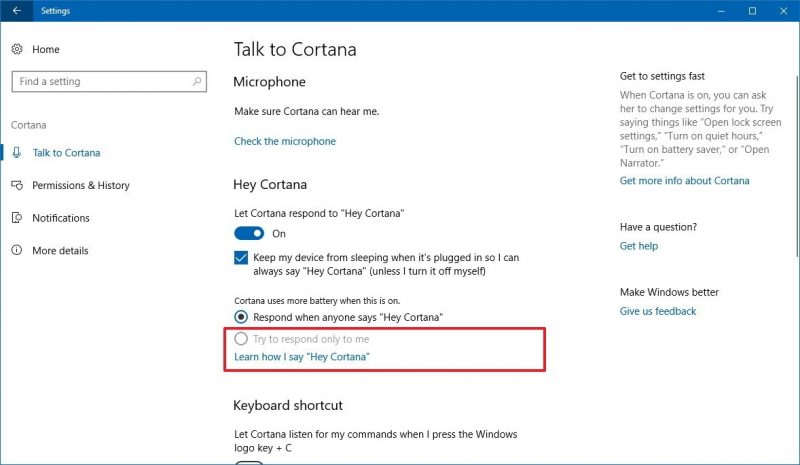Turn off the "Hey Cortana" toggle
Viewport: 800px width, 465px height.
tap(249, 233)
